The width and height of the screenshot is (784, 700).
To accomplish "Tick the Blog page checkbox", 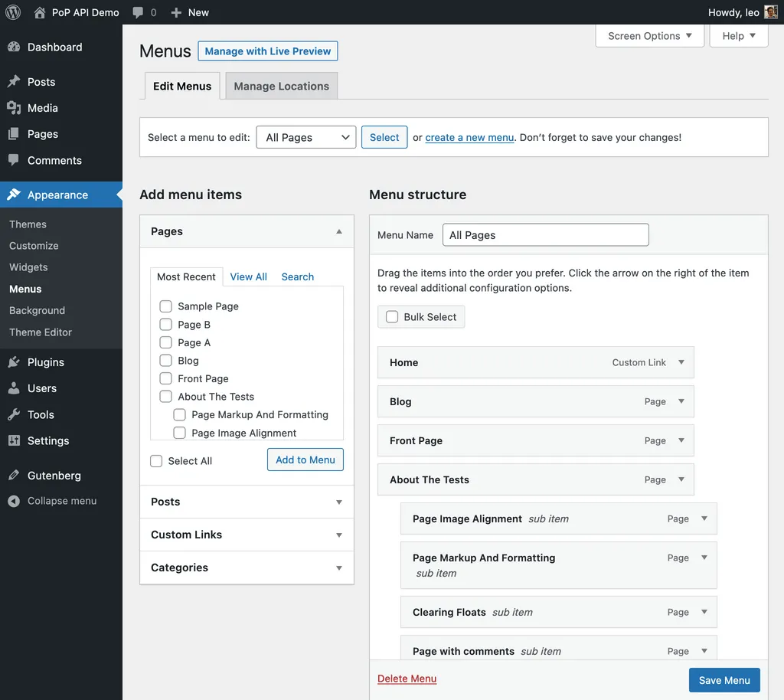I will coord(165,361).
